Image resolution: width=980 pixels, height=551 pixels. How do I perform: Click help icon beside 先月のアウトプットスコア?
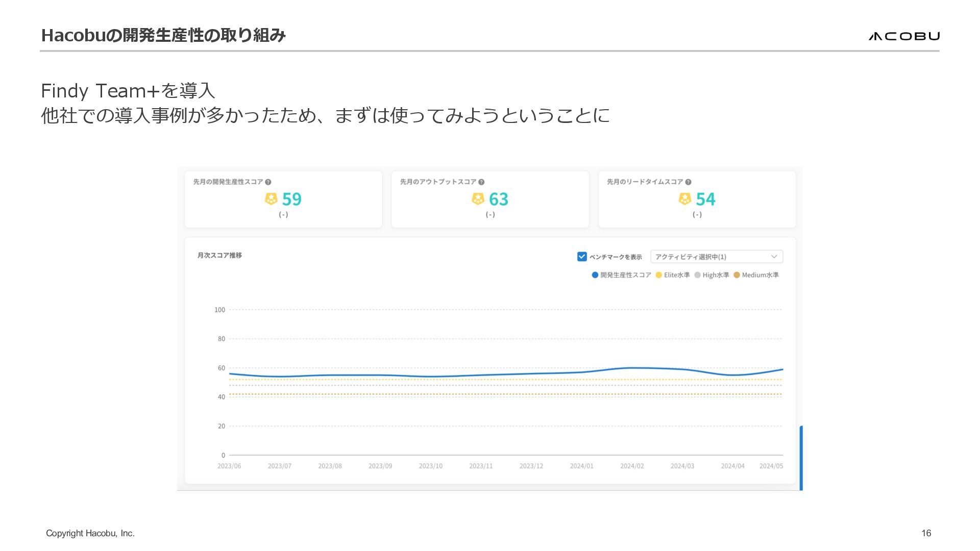[x=481, y=182]
